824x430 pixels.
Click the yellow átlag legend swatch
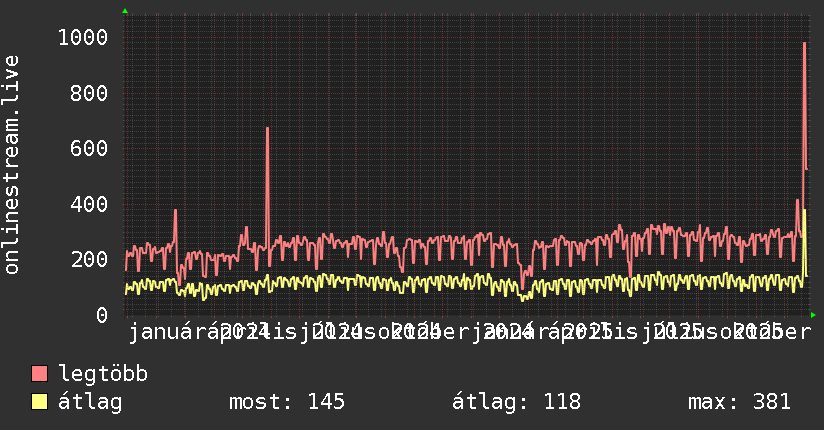click(x=39, y=401)
